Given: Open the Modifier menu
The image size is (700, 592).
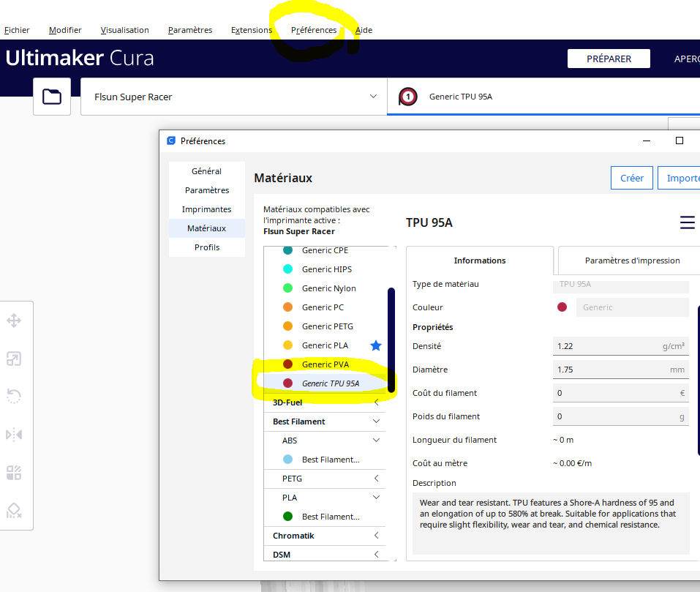Looking at the screenshot, I should [x=65, y=30].
